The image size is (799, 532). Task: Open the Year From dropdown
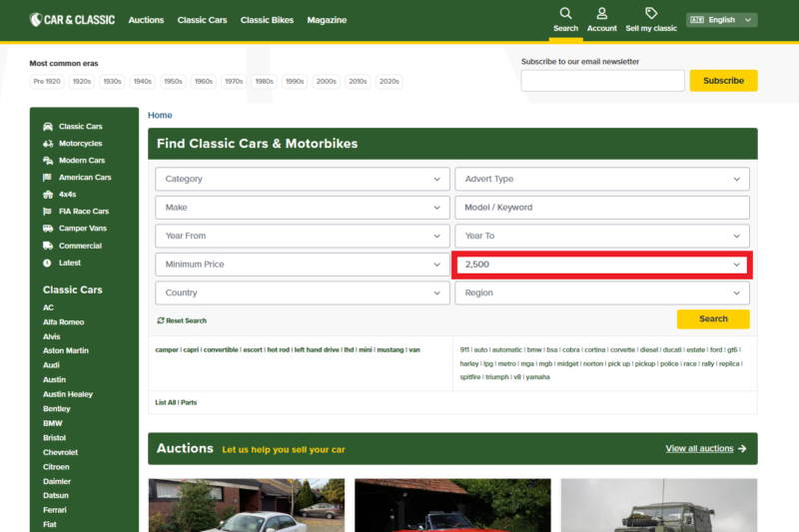point(303,236)
